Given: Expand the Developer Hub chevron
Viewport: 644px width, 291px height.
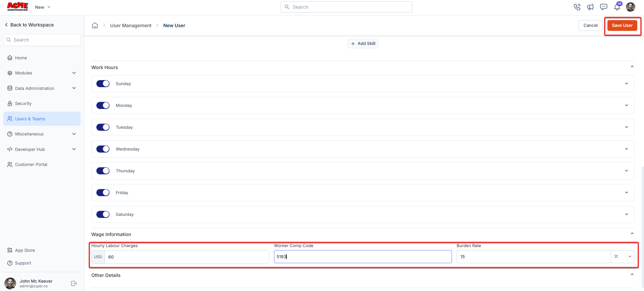Looking at the screenshot, I should (x=74, y=149).
